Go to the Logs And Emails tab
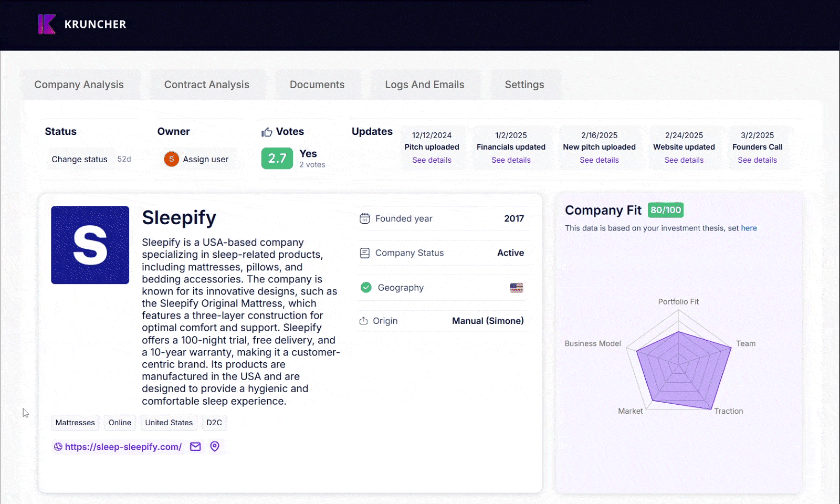840x504 pixels. pyautogui.click(x=425, y=85)
